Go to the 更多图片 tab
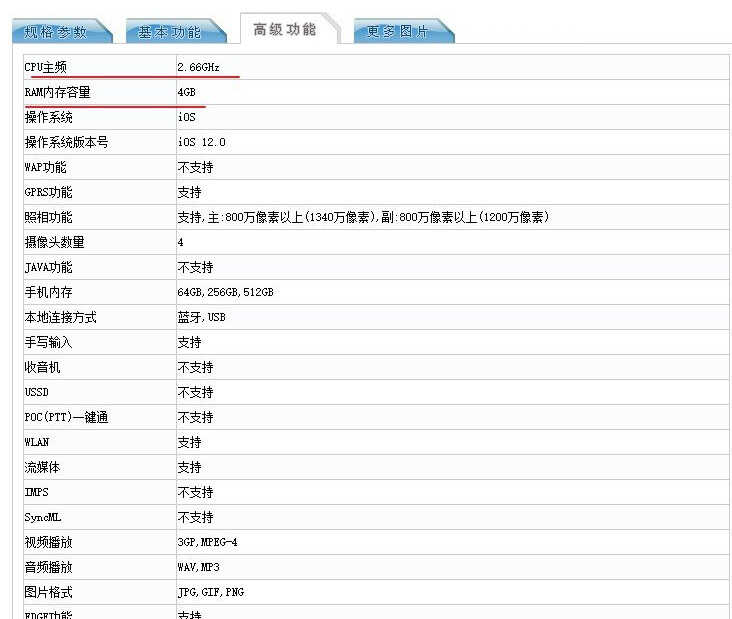The image size is (732, 619). (398, 32)
